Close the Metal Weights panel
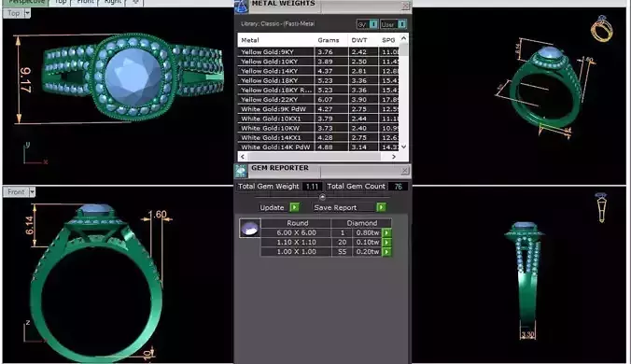Viewport: 631px width, 364px height. pyautogui.click(x=406, y=6)
